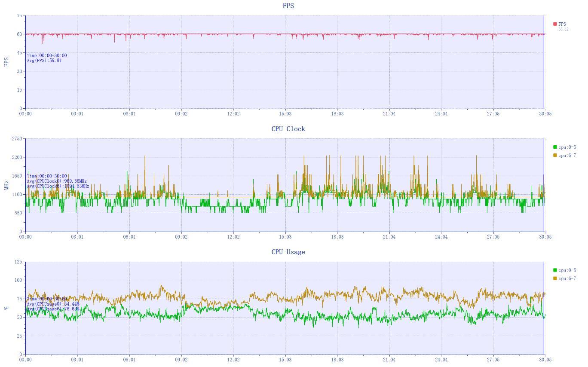Click the Avg(CPUUsage0):54.44% annotation
588x367 pixels.
click(x=53, y=304)
